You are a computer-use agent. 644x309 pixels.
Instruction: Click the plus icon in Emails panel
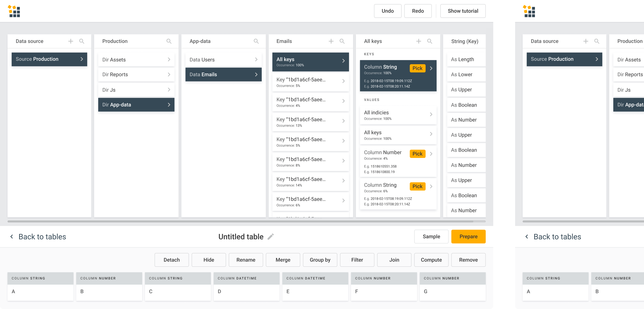tap(331, 41)
